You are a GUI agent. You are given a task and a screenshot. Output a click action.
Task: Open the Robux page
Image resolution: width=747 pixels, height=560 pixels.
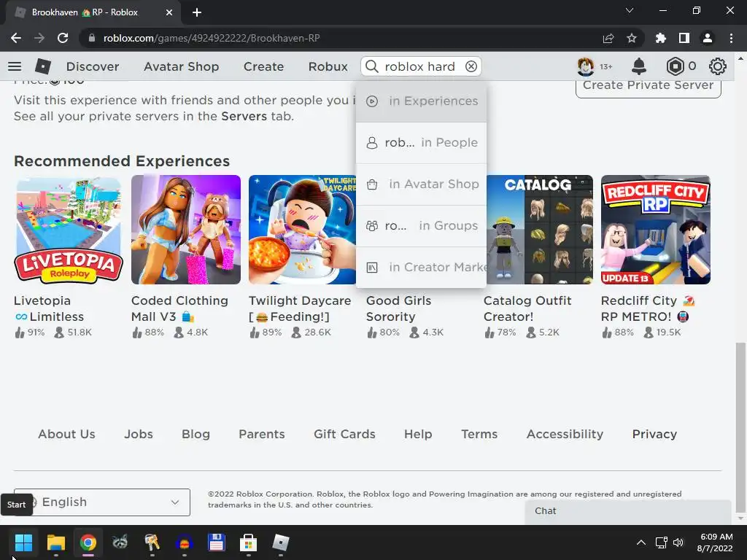pyautogui.click(x=328, y=66)
